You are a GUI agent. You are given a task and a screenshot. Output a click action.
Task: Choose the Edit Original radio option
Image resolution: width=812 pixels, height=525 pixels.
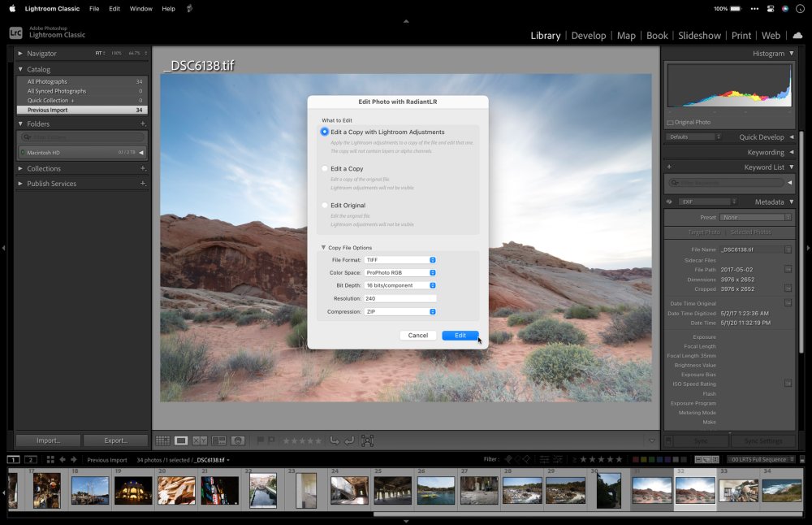[x=325, y=206]
